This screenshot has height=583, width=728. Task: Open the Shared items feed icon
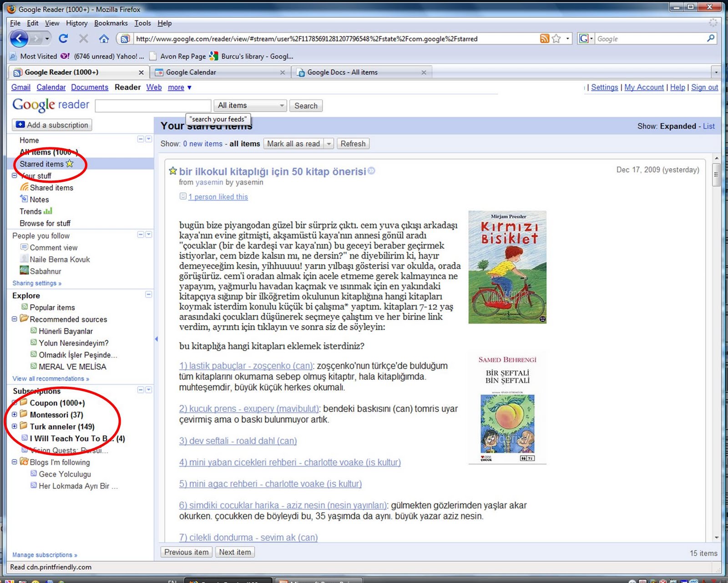(x=24, y=187)
